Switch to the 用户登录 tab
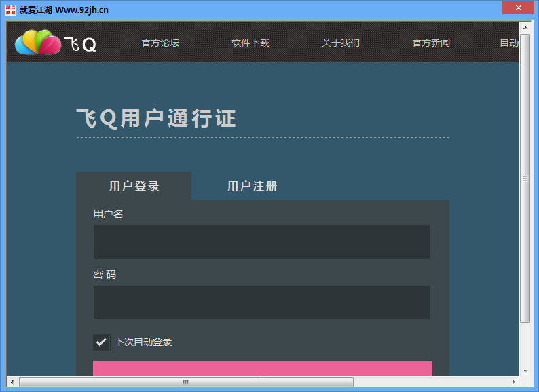The image size is (539, 392). point(134,187)
